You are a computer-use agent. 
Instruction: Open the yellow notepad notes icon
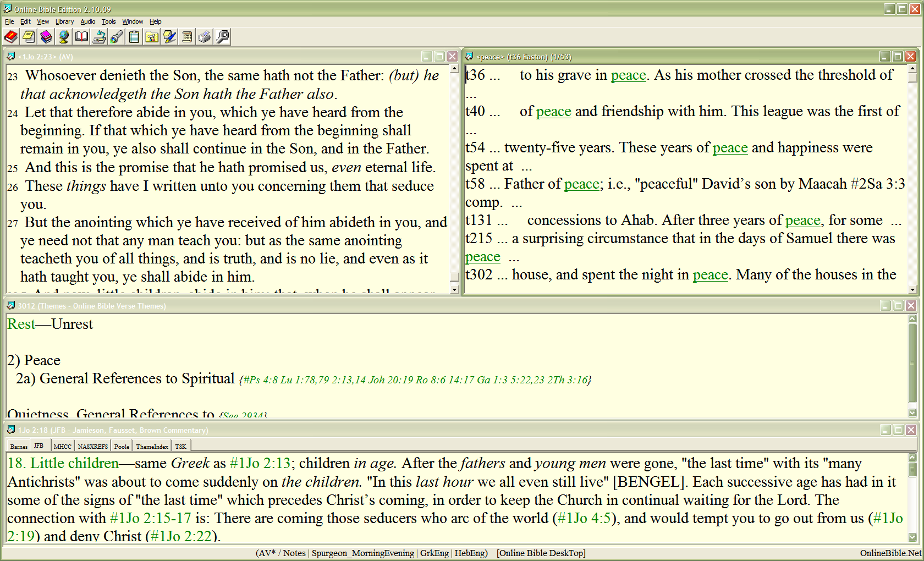click(29, 37)
